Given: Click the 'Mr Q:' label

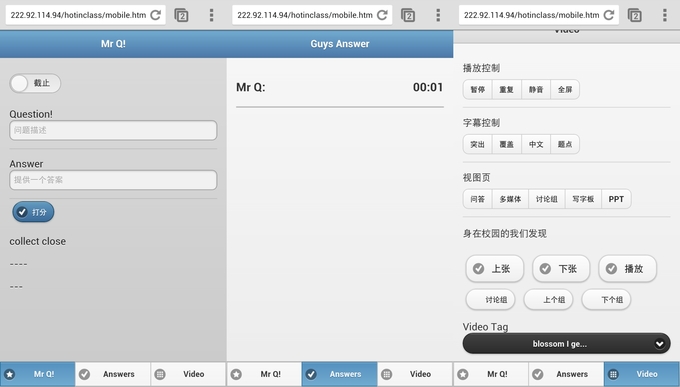Looking at the screenshot, I should pyautogui.click(x=251, y=87).
